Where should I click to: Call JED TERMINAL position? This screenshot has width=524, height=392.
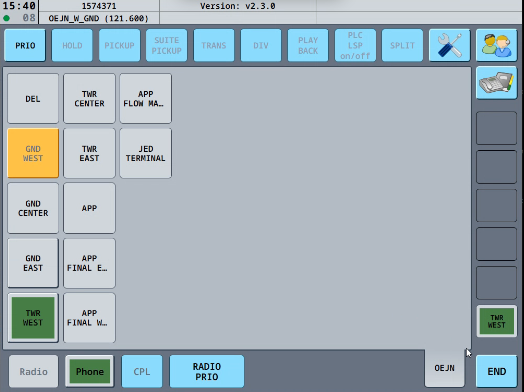[x=145, y=153]
